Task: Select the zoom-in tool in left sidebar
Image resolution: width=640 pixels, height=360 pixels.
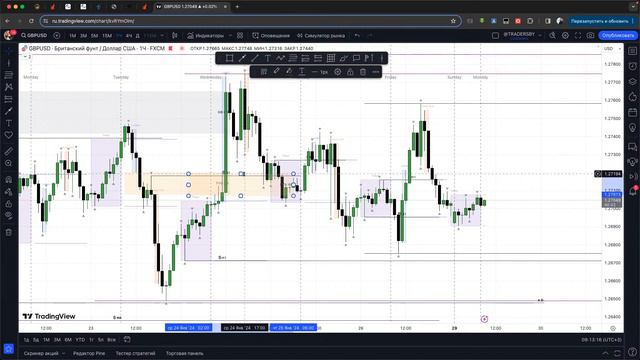Action: click(9, 163)
